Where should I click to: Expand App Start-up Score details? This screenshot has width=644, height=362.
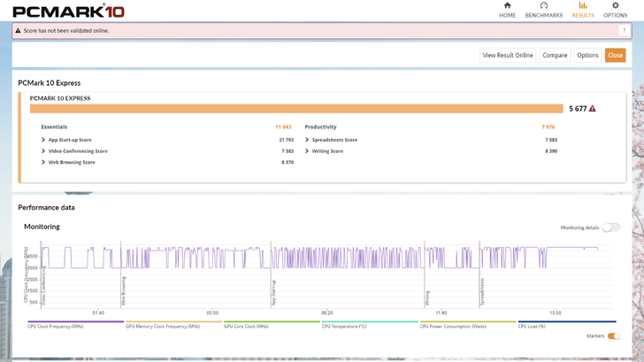tap(43, 140)
